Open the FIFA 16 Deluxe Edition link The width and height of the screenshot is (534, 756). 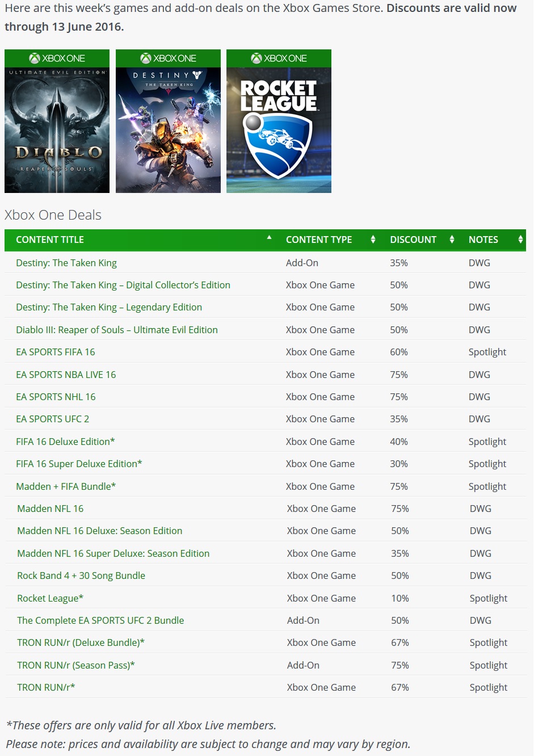[65, 442]
